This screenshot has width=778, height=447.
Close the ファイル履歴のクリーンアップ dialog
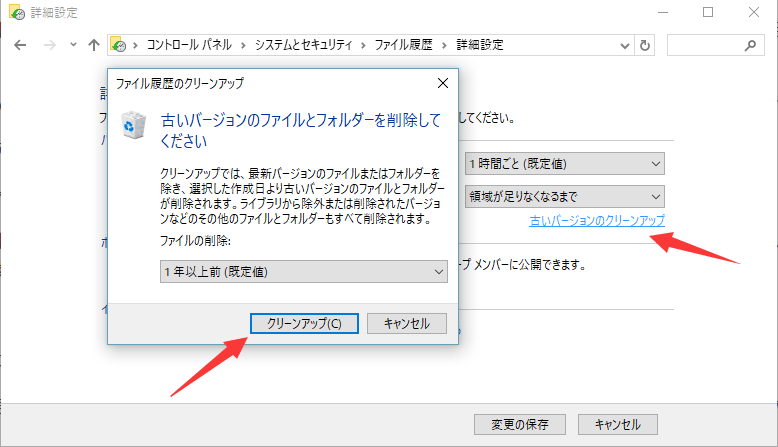[442, 84]
